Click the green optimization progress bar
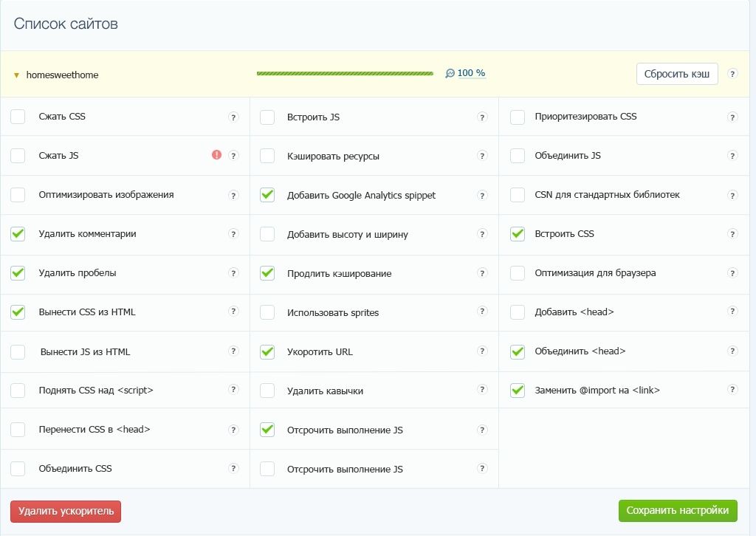Image resolution: width=756 pixels, height=536 pixels. pos(345,74)
